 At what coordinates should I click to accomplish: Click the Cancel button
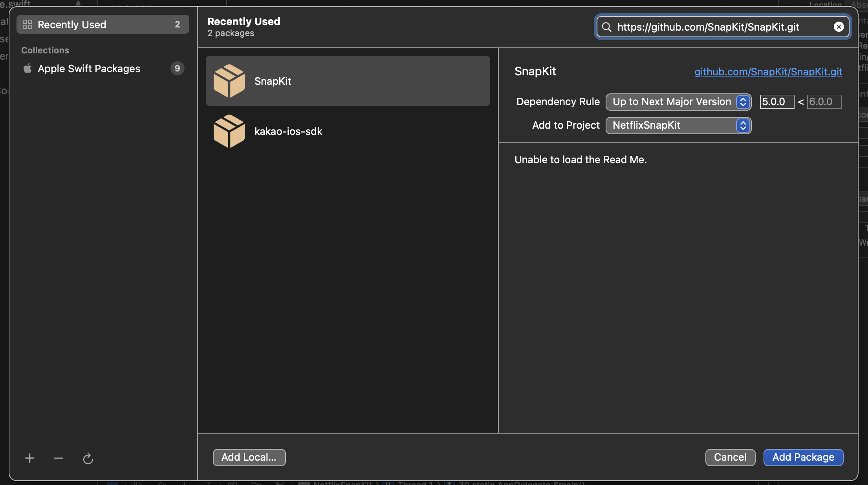coord(730,457)
